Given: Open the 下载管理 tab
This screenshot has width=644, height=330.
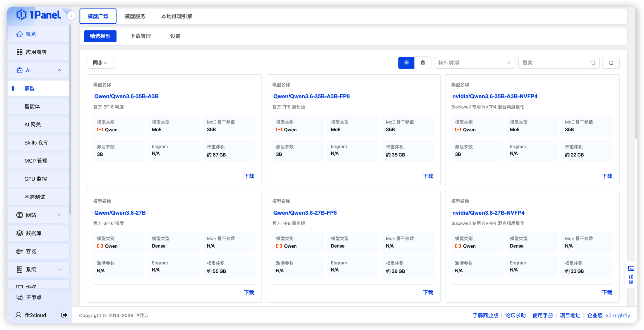Looking at the screenshot, I should tap(140, 36).
